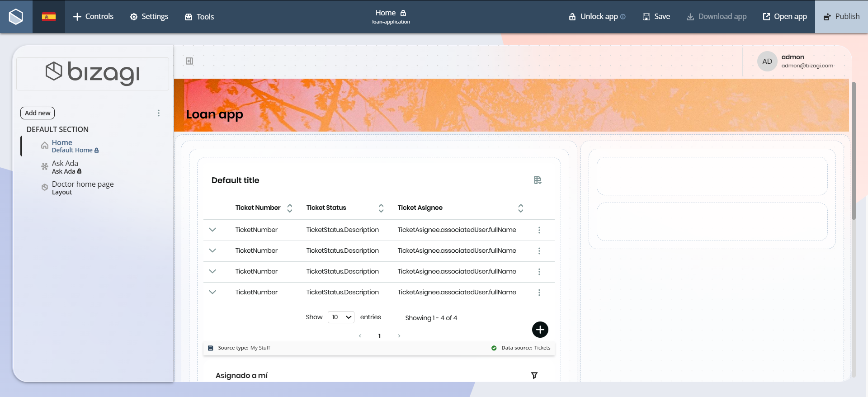Open sidebar section options menu
The height and width of the screenshot is (397, 868).
(x=159, y=113)
